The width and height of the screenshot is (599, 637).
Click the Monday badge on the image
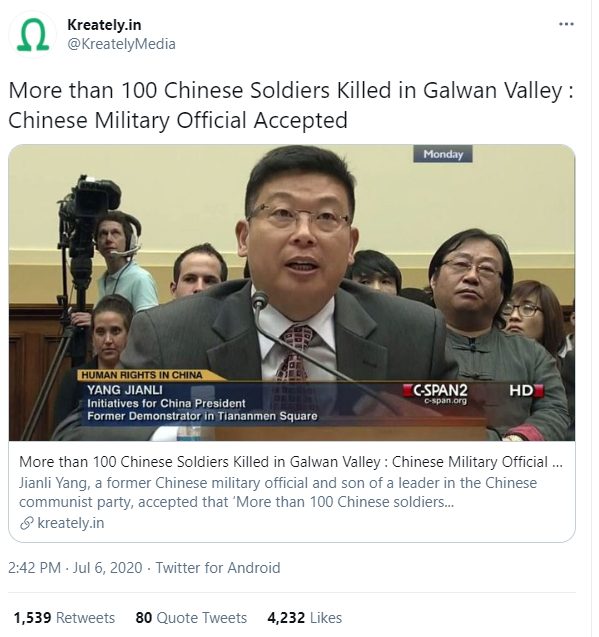(443, 154)
